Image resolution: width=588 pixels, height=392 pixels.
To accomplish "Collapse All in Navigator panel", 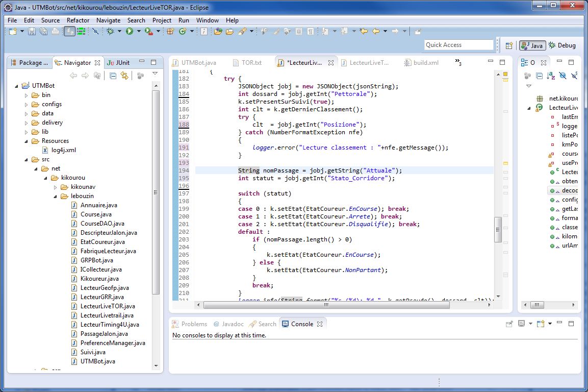I will tap(113, 76).
